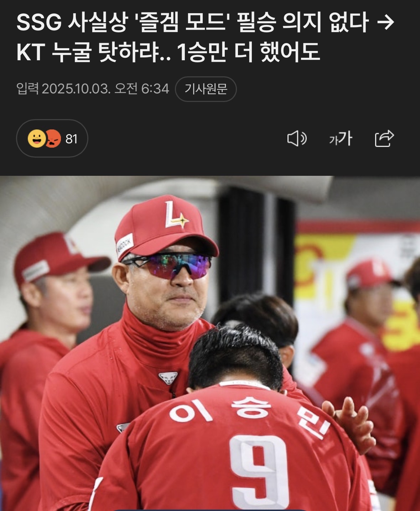Tap the speaker icon to listen to the article
This screenshot has width=420, height=511.
pyautogui.click(x=297, y=138)
